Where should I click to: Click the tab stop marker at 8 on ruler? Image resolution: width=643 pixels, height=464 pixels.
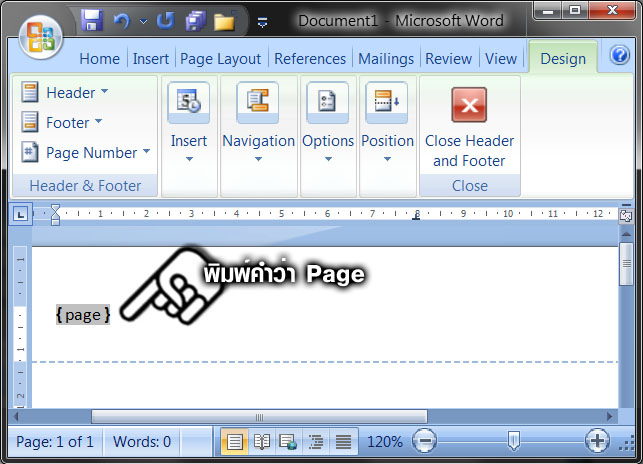[x=416, y=217]
